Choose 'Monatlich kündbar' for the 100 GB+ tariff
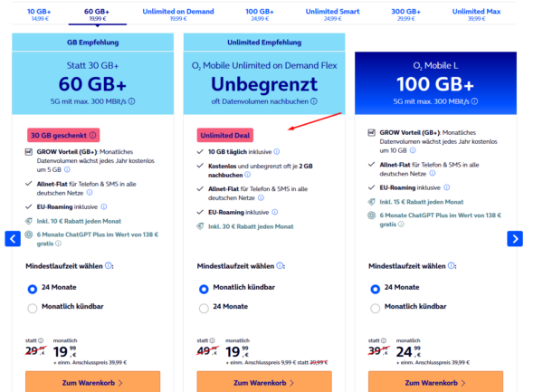The height and width of the screenshot is (392, 543). (x=376, y=308)
